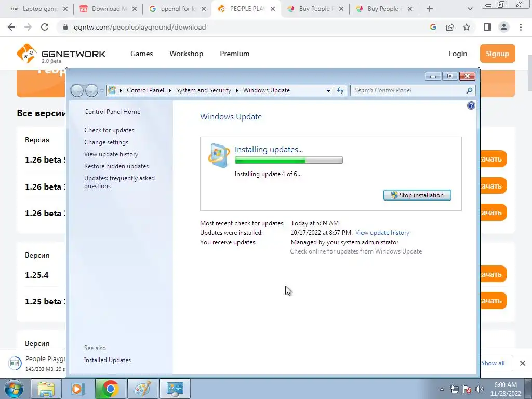Open Installed Updates under See also
The width and height of the screenshot is (532, 399).
pyautogui.click(x=107, y=360)
